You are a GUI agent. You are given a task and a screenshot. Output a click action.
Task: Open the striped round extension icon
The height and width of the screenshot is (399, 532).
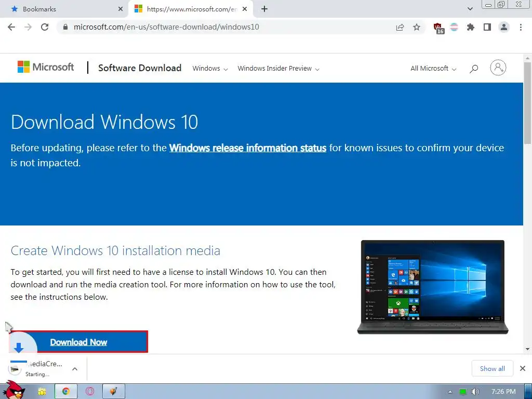(x=454, y=27)
